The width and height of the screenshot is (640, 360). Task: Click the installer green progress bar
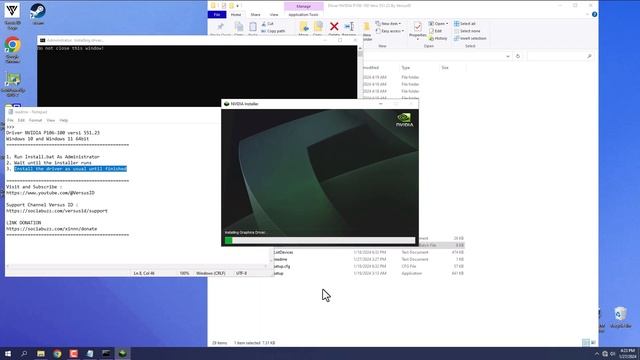(x=320, y=240)
